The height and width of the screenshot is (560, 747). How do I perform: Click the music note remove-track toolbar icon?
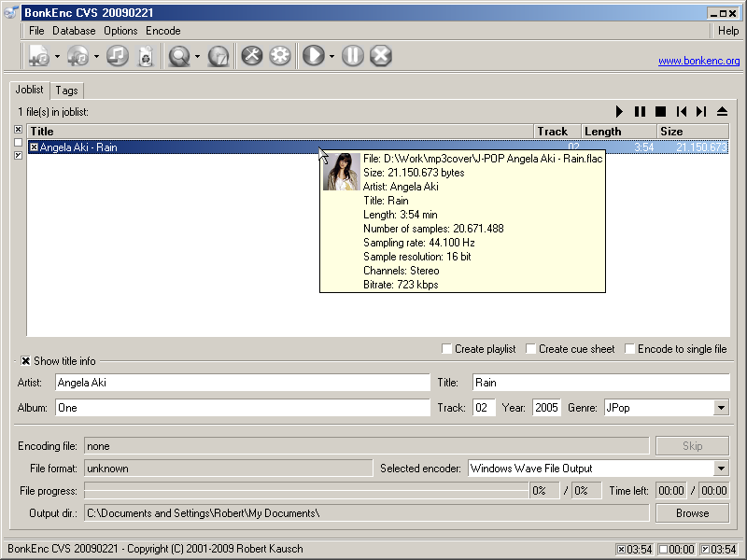tap(118, 56)
